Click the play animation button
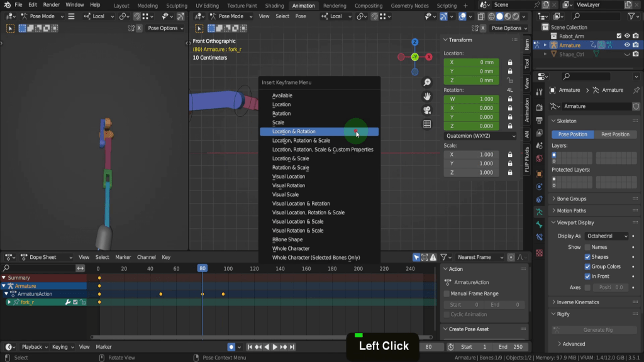 (275, 347)
